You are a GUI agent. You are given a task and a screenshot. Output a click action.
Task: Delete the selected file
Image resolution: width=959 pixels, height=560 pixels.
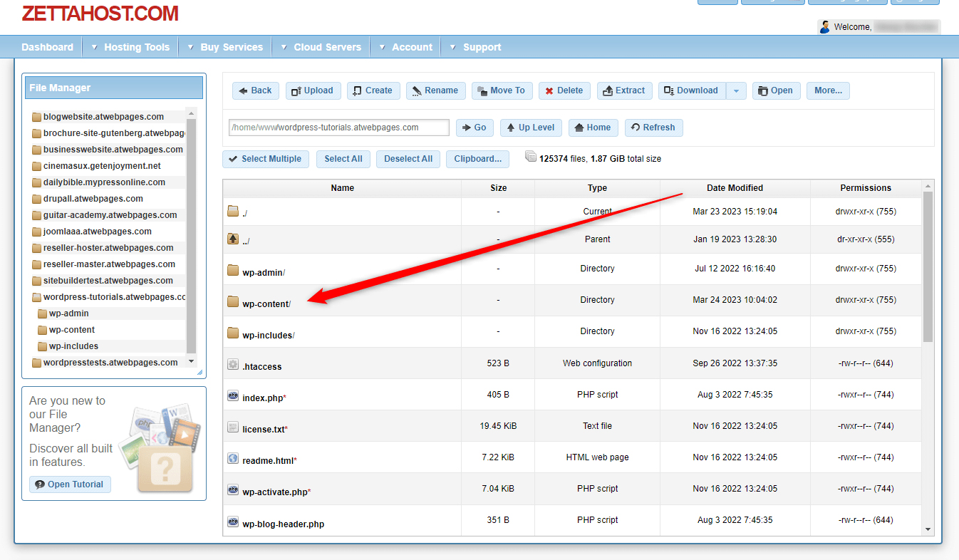click(x=564, y=90)
